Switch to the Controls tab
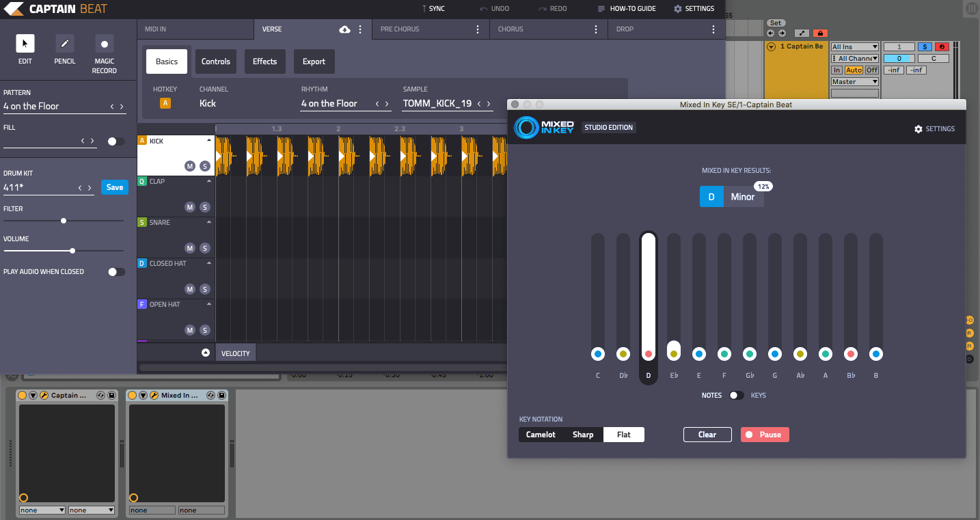The width and height of the screenshot is (980, 520). (216, 61)
